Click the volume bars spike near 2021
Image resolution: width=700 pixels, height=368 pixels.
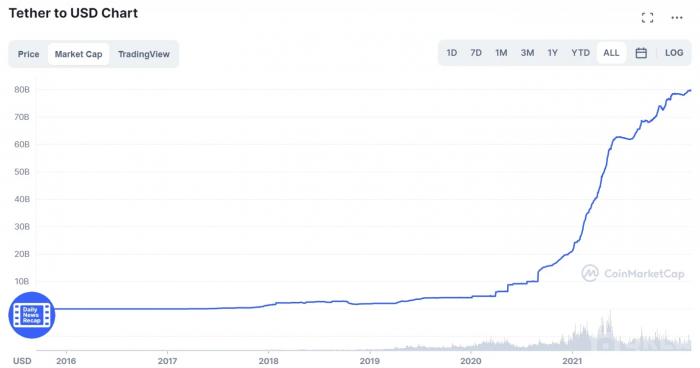pos(610,330)
